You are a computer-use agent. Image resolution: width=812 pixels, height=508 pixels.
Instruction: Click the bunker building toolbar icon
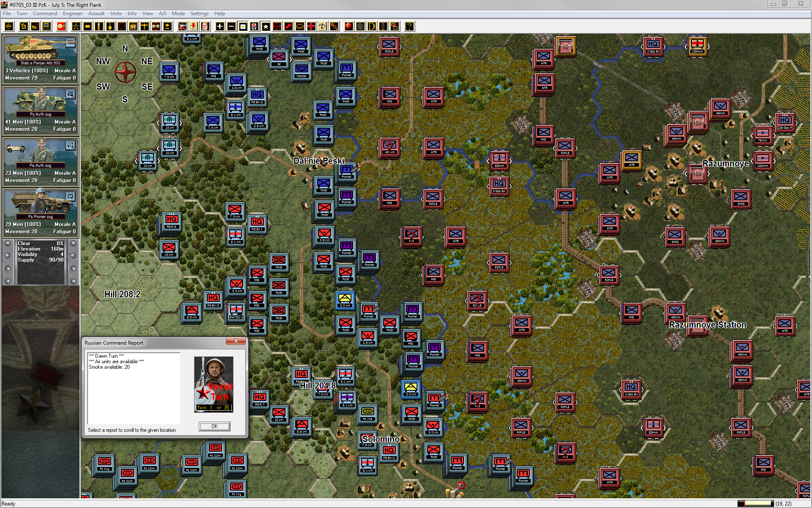point(133,26)
